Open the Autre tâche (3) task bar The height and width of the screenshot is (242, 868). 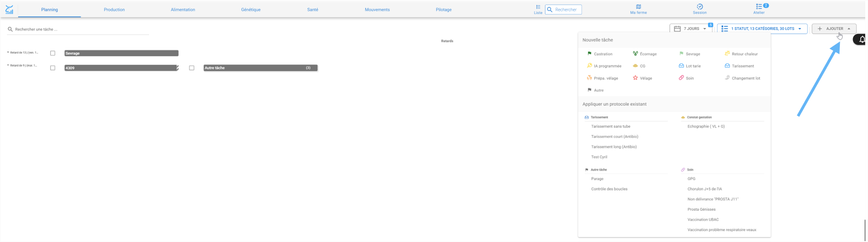pos(260,68)
